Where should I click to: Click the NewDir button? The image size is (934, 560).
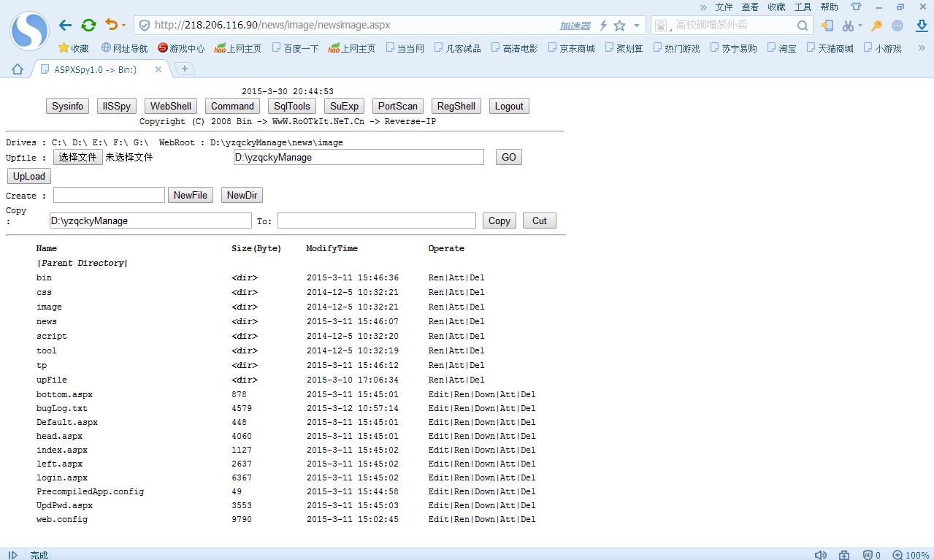click(242, 195)
